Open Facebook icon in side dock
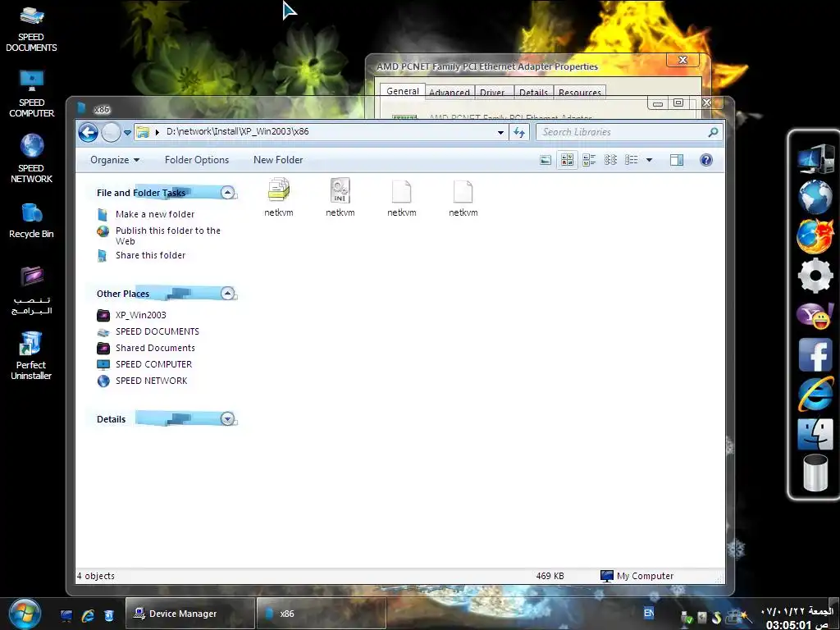Screen dimensions: 840x630 (815, 354)
